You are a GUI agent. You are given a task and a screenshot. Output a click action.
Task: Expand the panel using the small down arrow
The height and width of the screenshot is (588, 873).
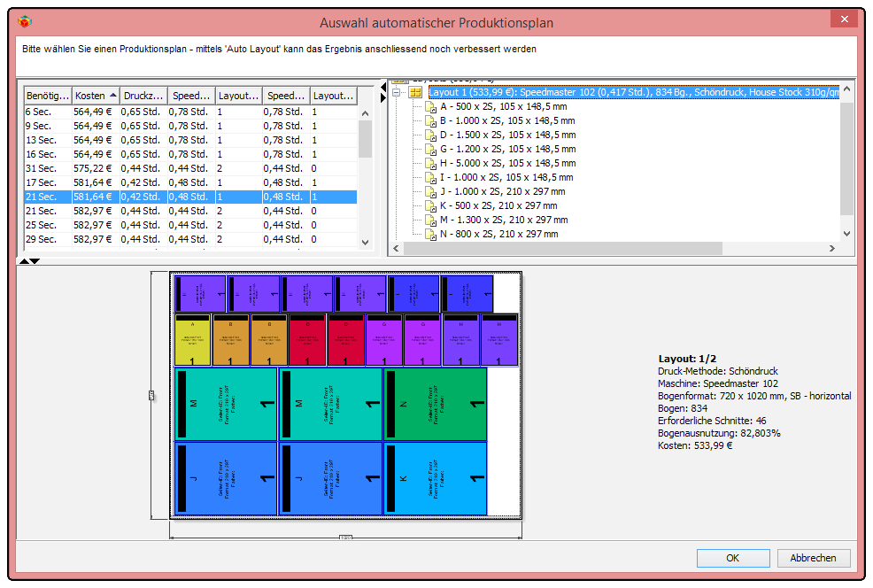pos(34,260)
